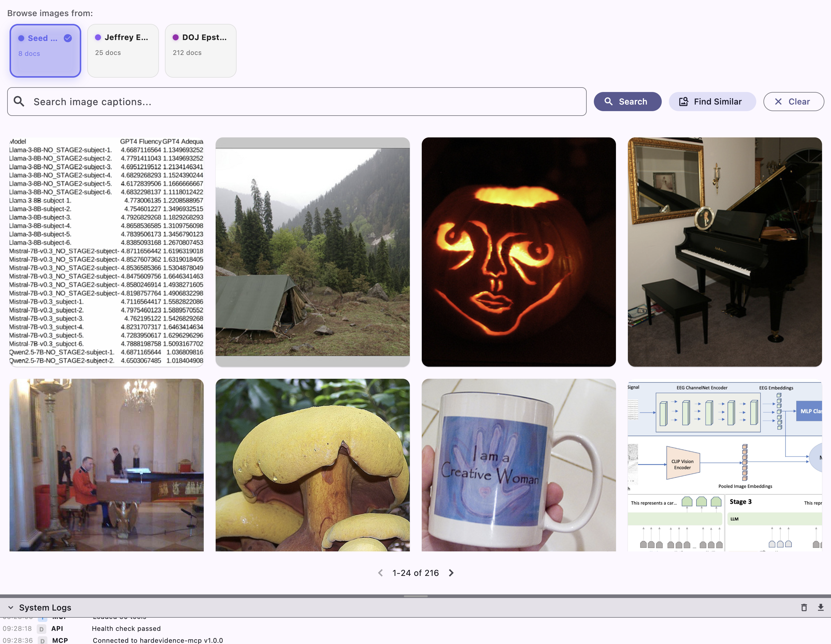Enable the DOJ Epstein 212 docs source
Screen dimensions: 831x644
point(200,50)
